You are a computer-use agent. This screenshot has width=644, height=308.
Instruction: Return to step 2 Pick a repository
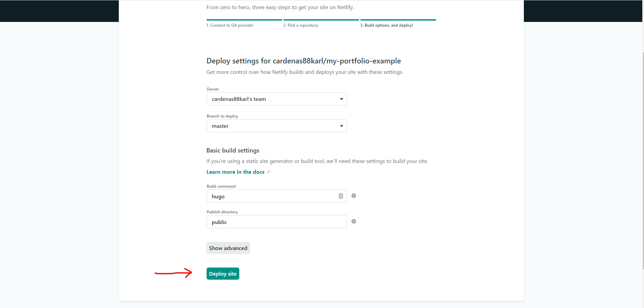[301, 25]
